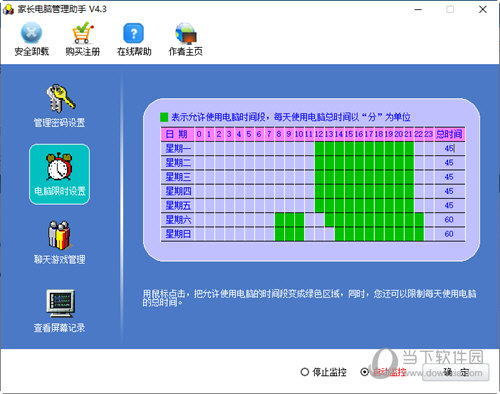The height and width of the screenshot is (394, 500).
Task: Open 在线帮助 question mark icon
Action: [134, 33]
